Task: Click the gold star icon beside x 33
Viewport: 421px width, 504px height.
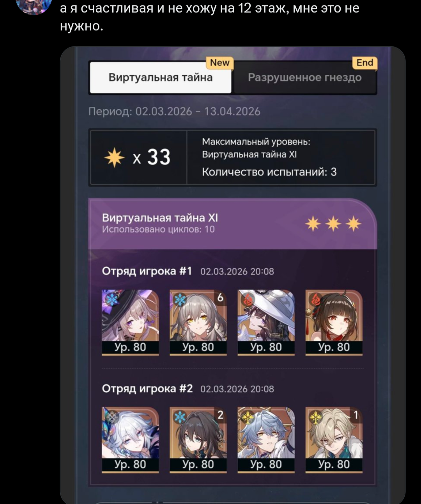Action: click(x=114, y=157)
